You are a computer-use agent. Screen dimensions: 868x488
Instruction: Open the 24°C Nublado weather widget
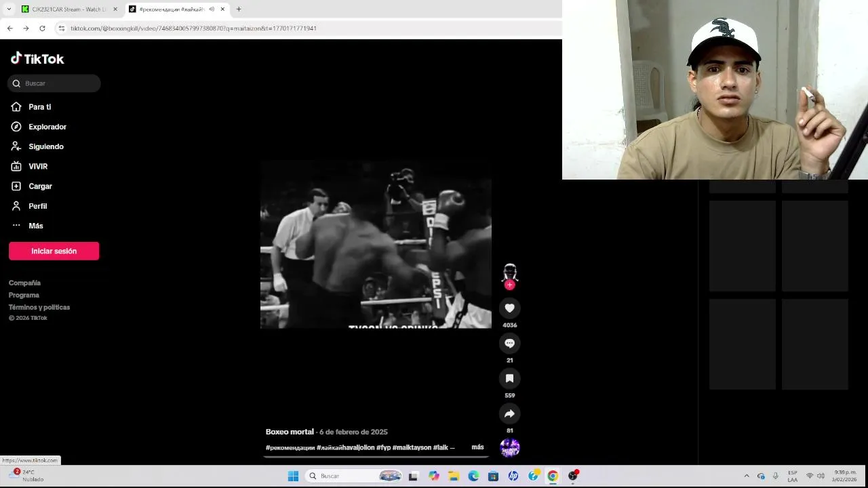point(27,476)
